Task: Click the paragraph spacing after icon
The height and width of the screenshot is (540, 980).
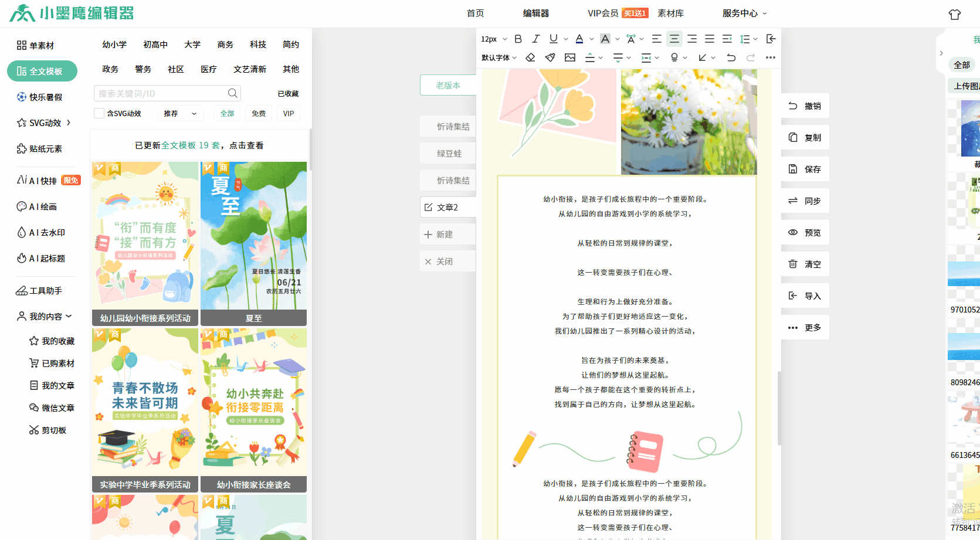Action: click(618, 57)
